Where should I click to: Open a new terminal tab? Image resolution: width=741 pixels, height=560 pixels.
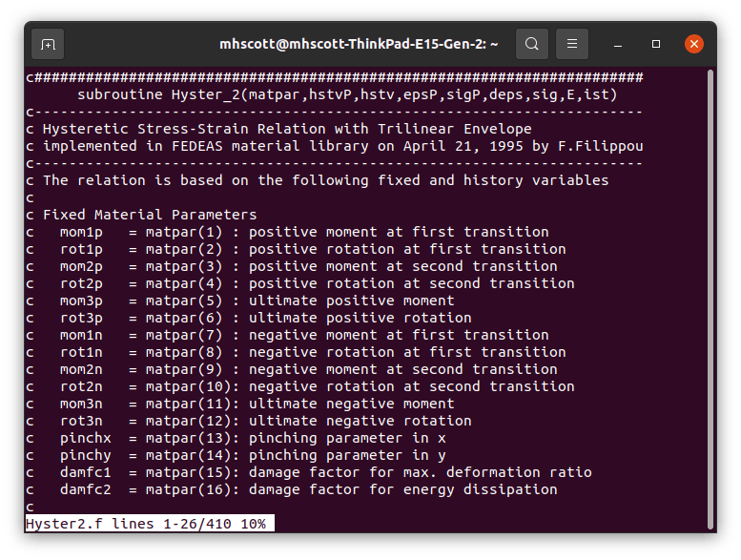pos(48,44)
